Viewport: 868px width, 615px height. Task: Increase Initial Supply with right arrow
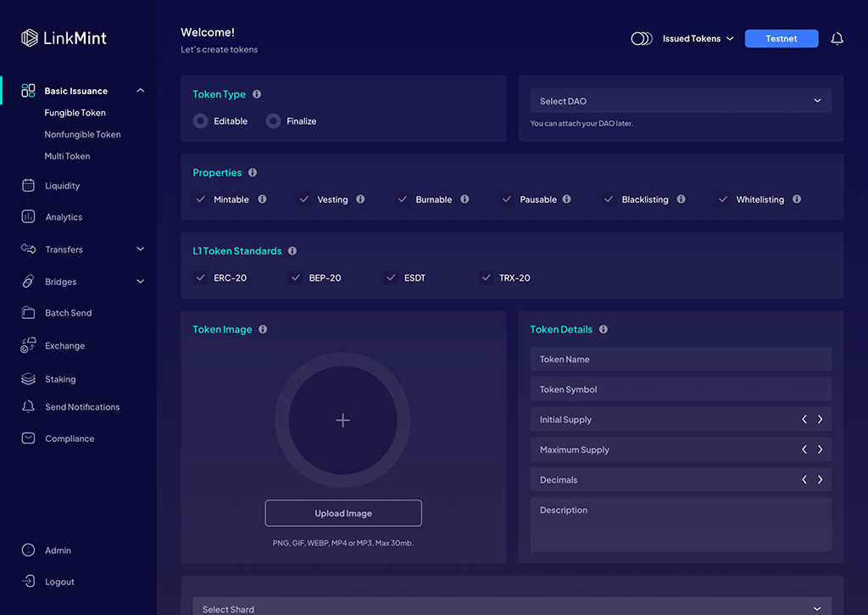coord(820,419)
